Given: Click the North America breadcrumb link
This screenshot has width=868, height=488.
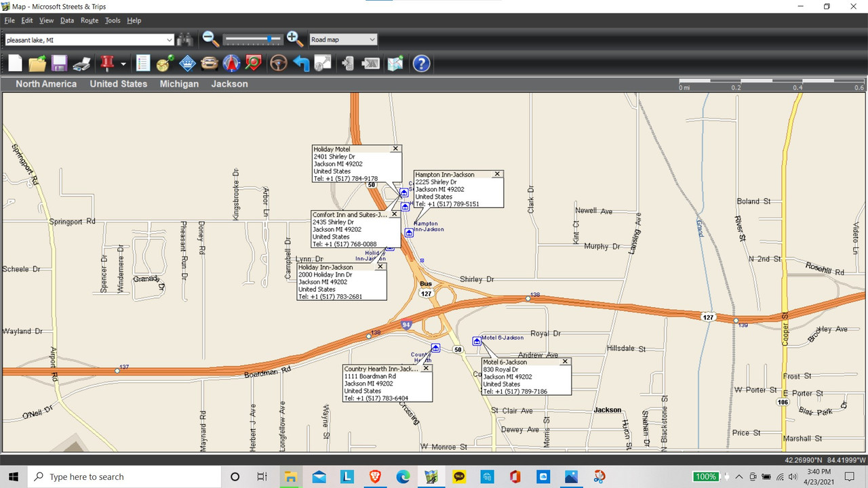Looking at the screenshot, I should coord(46,84).
